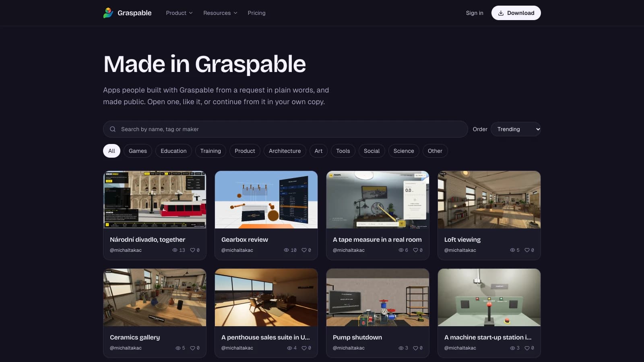644x362 pixels.
Task: Click views eye icon on Gearbox review
Action: (x=286, y=250)
